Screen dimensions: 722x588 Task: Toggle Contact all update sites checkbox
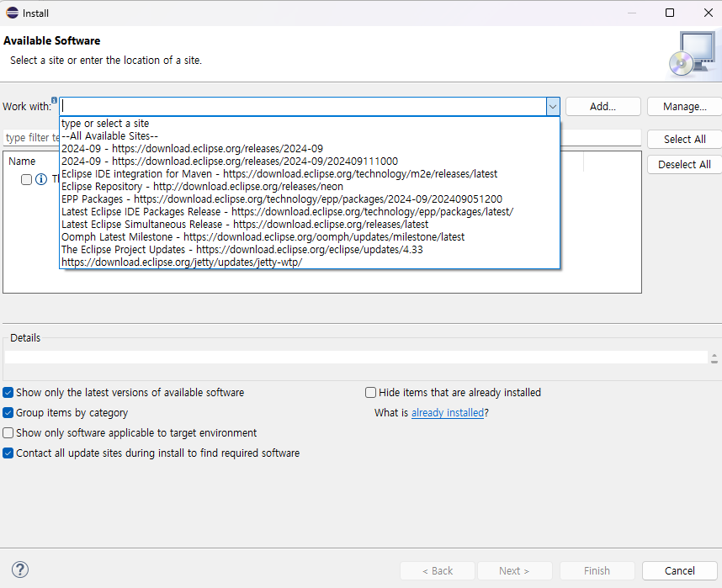(8, 453)
